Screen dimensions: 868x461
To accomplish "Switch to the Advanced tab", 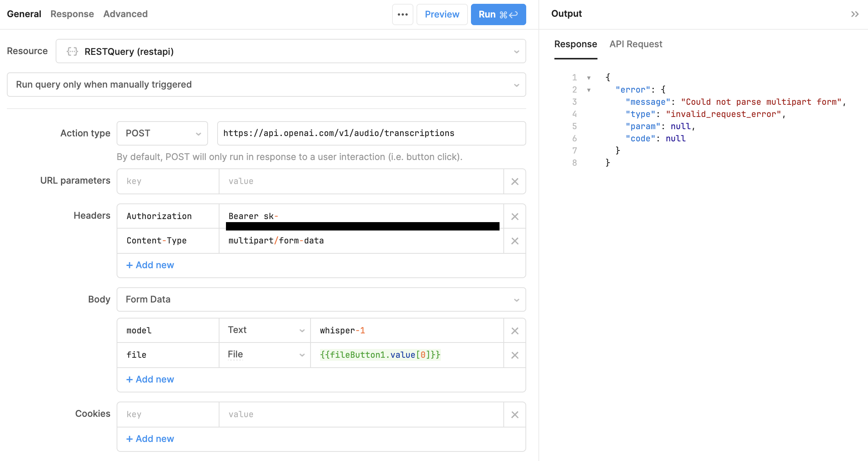I will pos(125,14).
